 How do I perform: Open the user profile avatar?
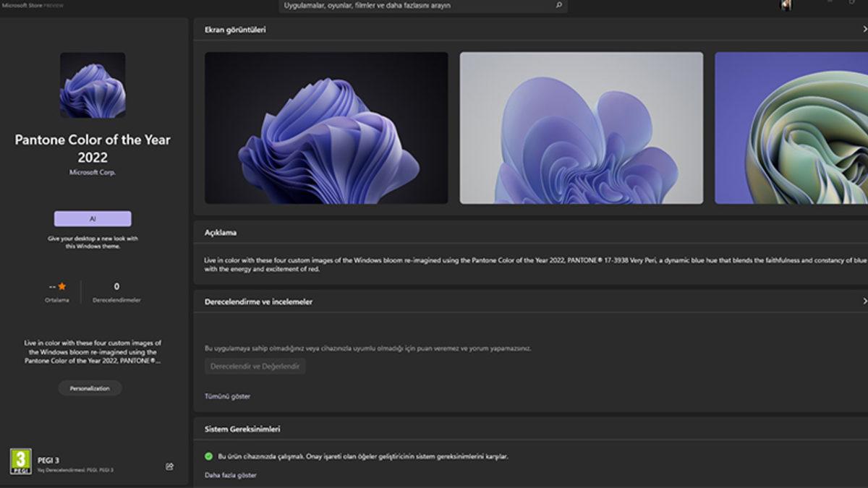(785, 5)
